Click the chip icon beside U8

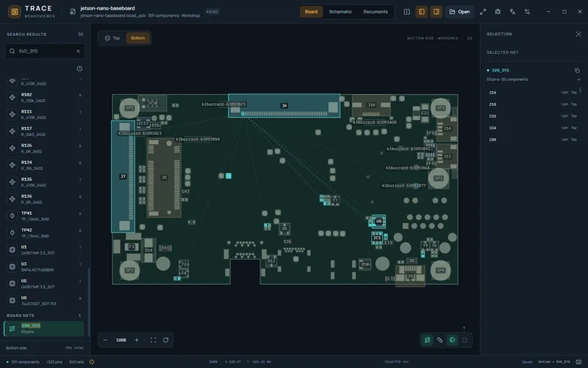[x=12, y=300]
